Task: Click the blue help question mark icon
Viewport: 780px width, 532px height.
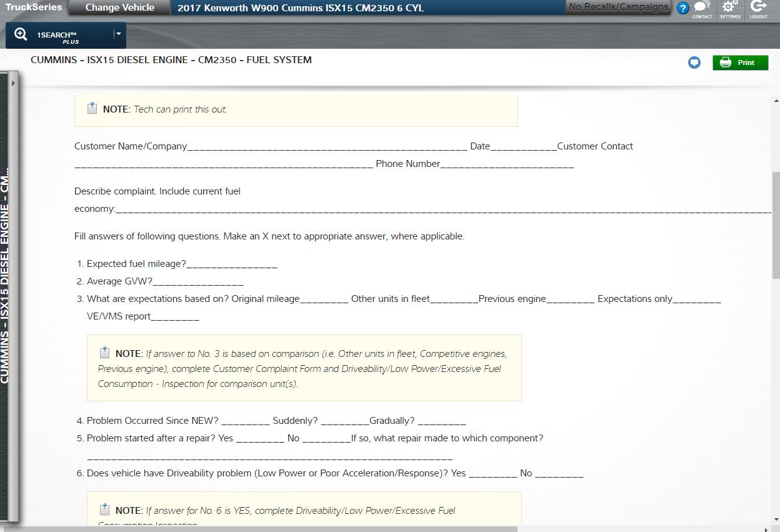Action: [x=682, y=8]
